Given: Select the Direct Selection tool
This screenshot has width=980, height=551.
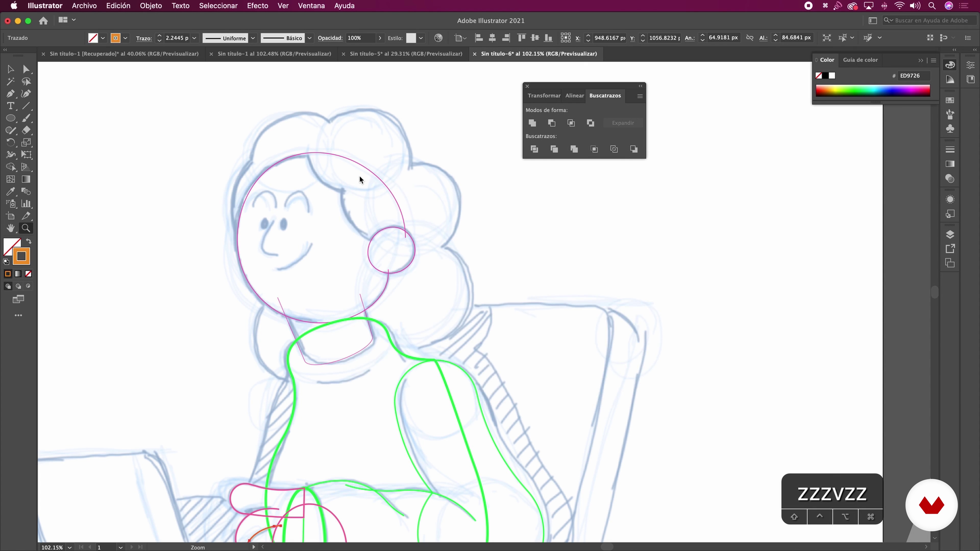Looking at the screenshot, I should click(x=26, y=69).
